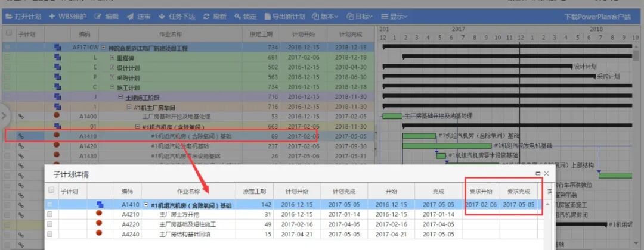Image resolution: width=644 pixels, height=250 pixels.
Task: Click WBS icon in AF1710W row
Action: click(x=57, y=48)
